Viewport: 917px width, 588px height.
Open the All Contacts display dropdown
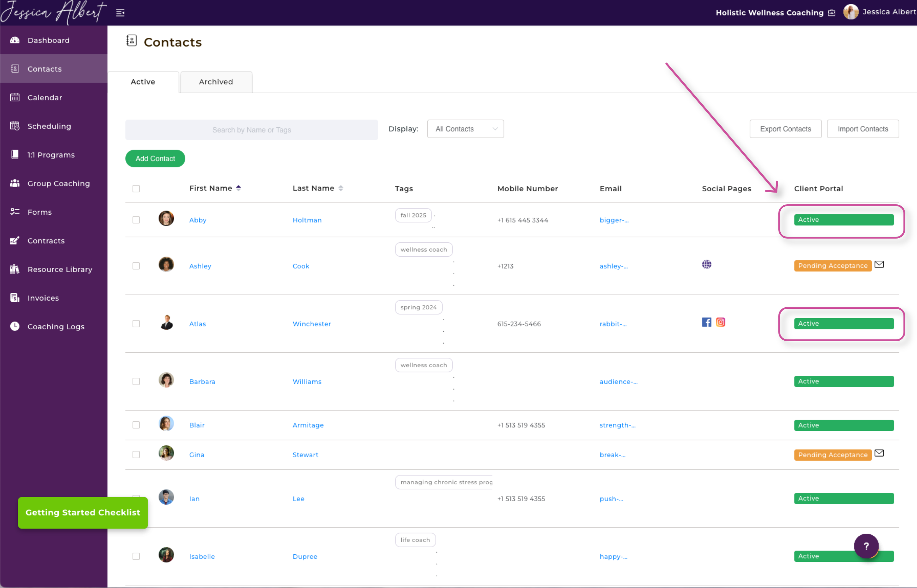tap(465, 129)
